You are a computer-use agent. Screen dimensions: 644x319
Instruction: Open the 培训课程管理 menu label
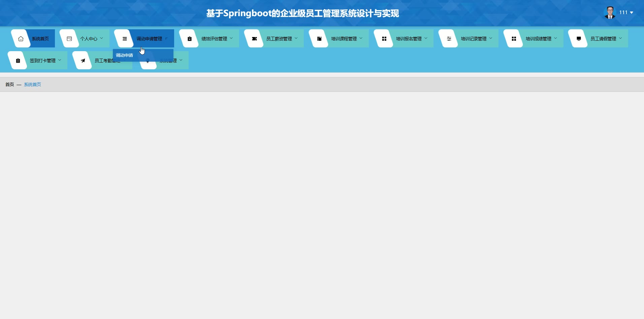344,39
